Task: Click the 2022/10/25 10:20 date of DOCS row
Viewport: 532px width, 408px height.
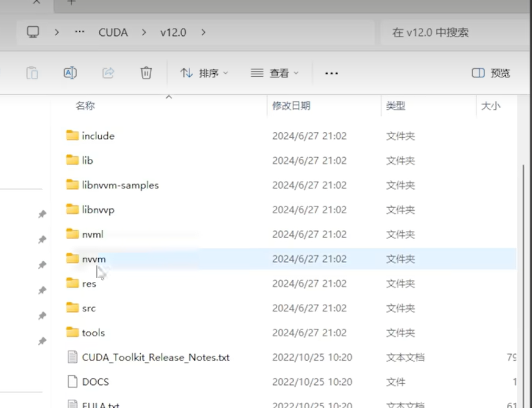Action: click(x=312, y=382)
